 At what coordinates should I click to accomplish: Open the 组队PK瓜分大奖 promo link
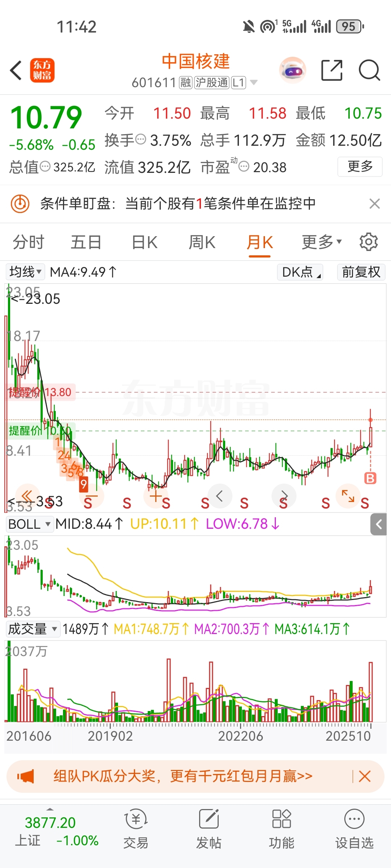[183, 776]
